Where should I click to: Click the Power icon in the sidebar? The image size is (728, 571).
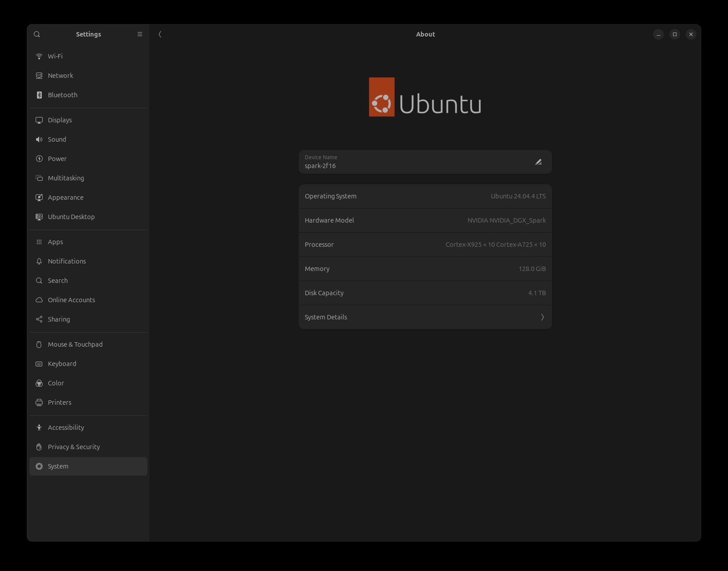[x=39, y=159]
